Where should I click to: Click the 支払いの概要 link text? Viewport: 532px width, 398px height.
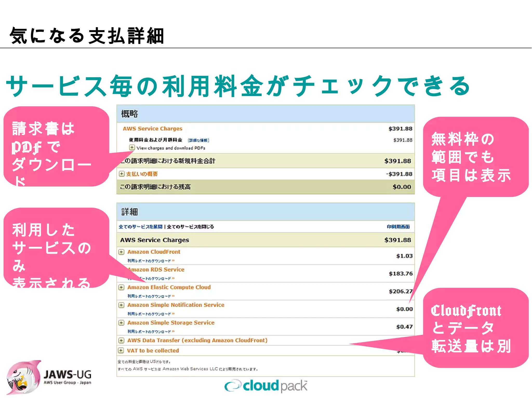(142, 174)
